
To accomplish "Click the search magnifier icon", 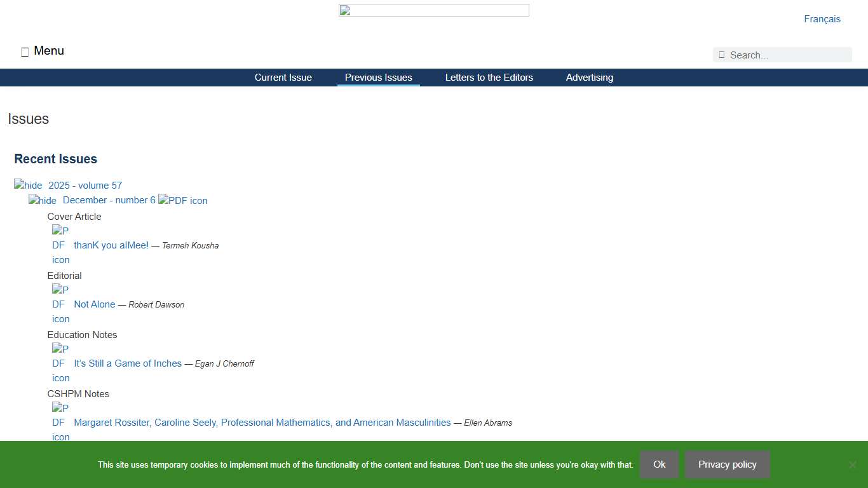I will tap(721, 55).
